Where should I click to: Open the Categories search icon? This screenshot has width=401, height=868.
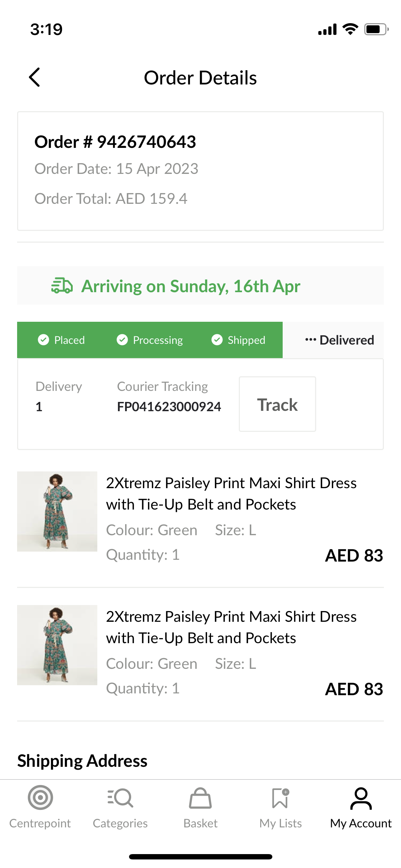click(120, 797)
